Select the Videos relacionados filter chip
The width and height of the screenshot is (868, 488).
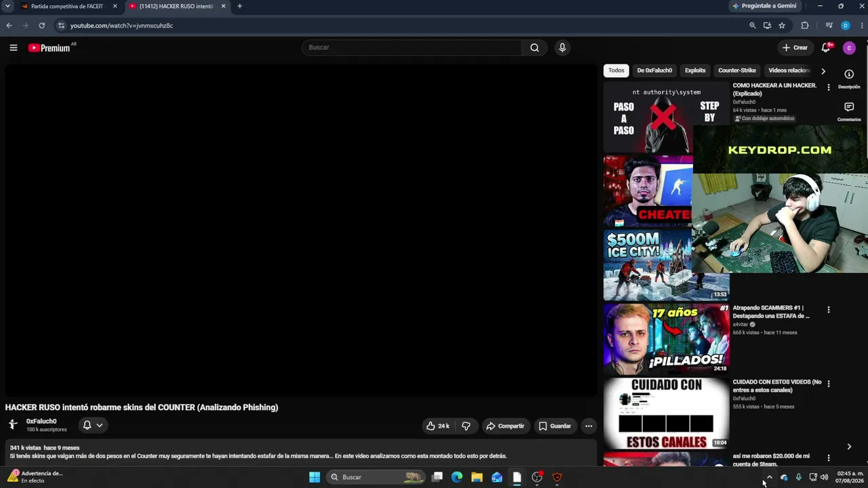789,70
